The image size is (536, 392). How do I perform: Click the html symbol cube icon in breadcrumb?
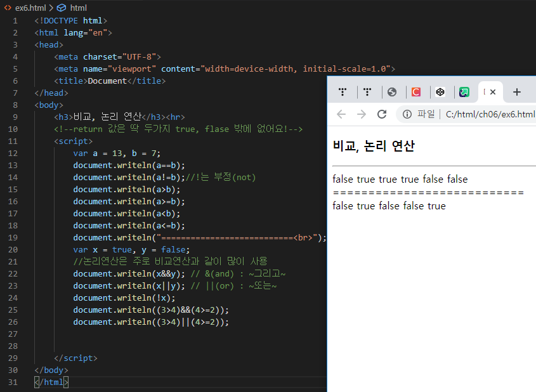[x=61, y=8]
